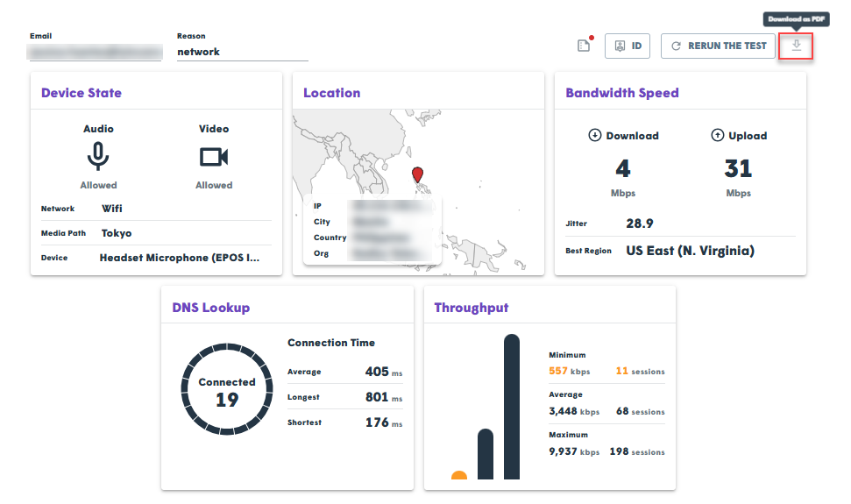Click the tallest throughput bar

tap(512, 407)
